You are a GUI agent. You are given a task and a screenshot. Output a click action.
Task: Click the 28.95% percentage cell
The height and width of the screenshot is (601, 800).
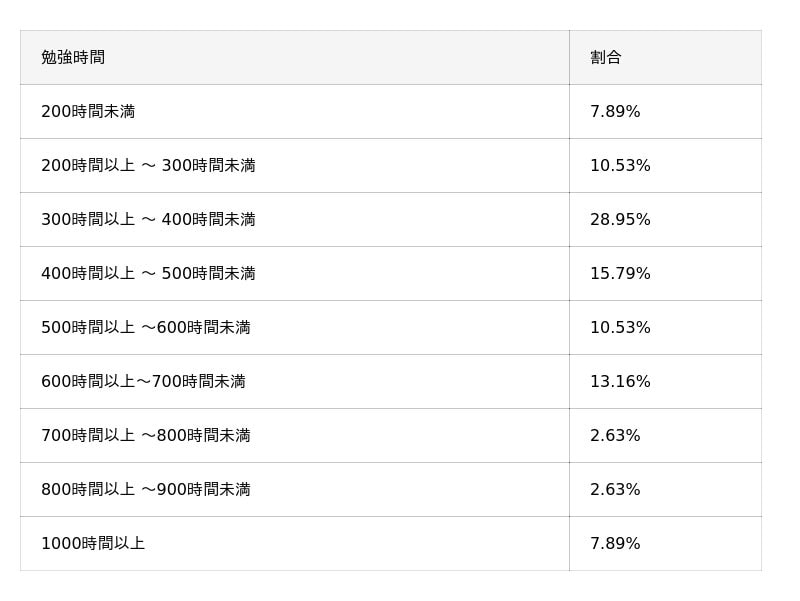(620, 220)
